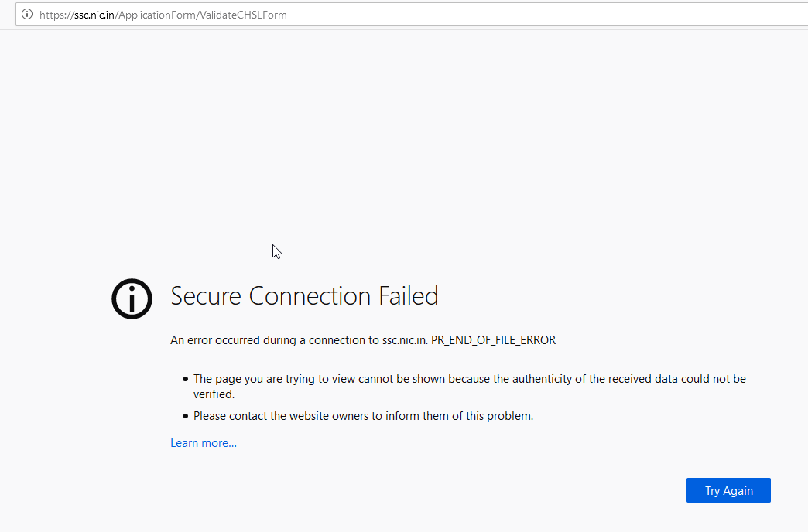Viewport: 808px width, 532px height.
Task: Click Try Again to reload the page
Action: tap(728, 489)
